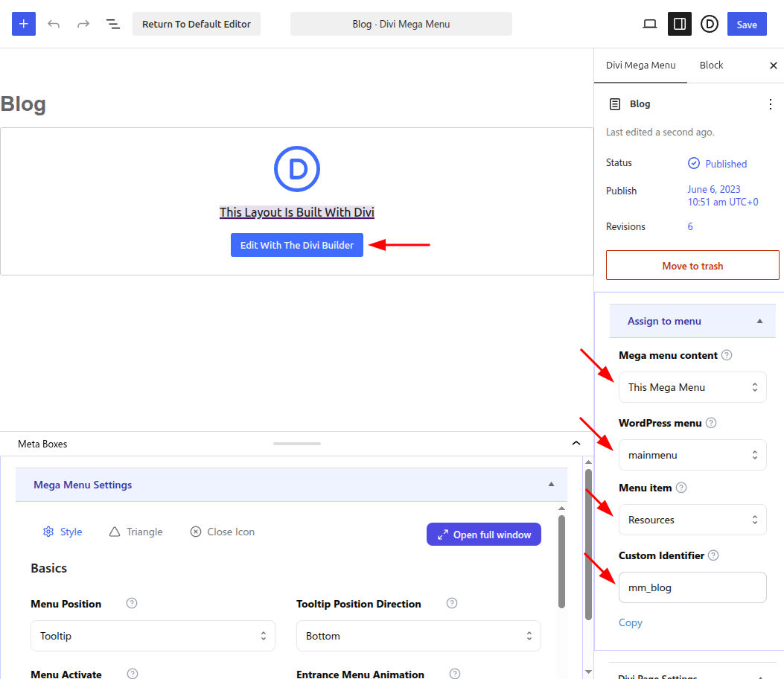Open the Menu Position Tooltip dropdown
The height and width of the screenshot is (679, 784).
153,636
